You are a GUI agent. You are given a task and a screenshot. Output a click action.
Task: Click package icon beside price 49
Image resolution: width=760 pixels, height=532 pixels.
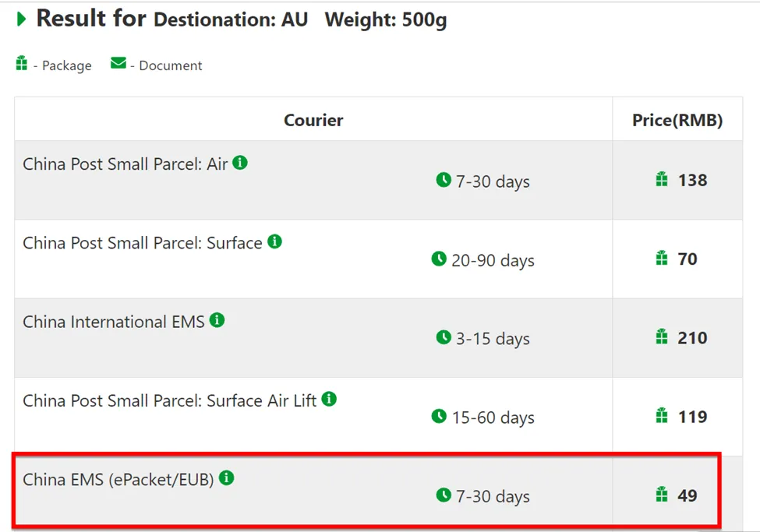(x=662, y=494)
